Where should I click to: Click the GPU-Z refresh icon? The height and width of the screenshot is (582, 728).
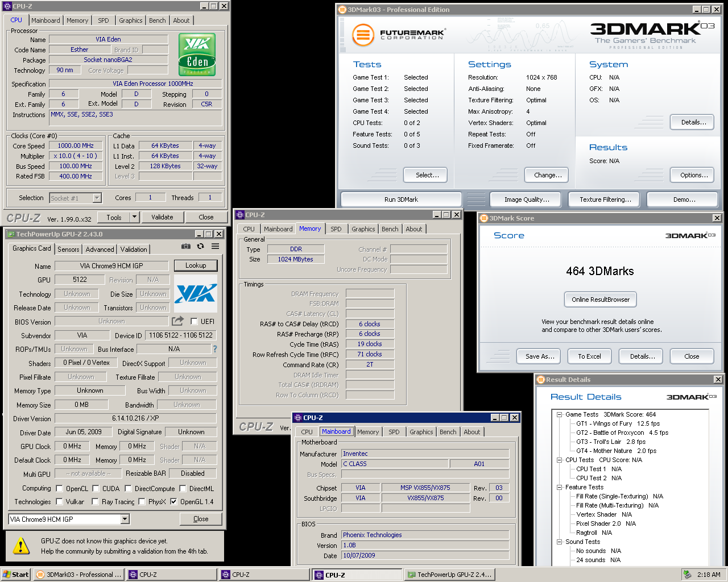coord(200,246)
